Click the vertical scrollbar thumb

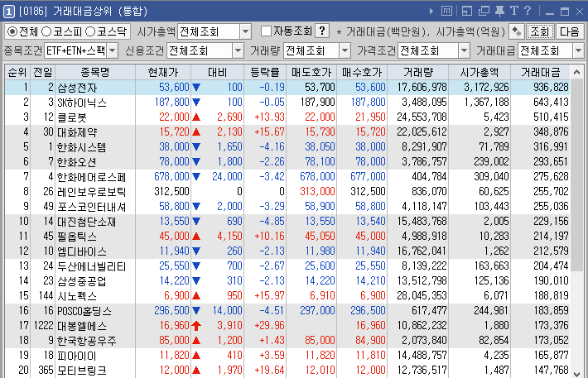[x=576, y=175]
